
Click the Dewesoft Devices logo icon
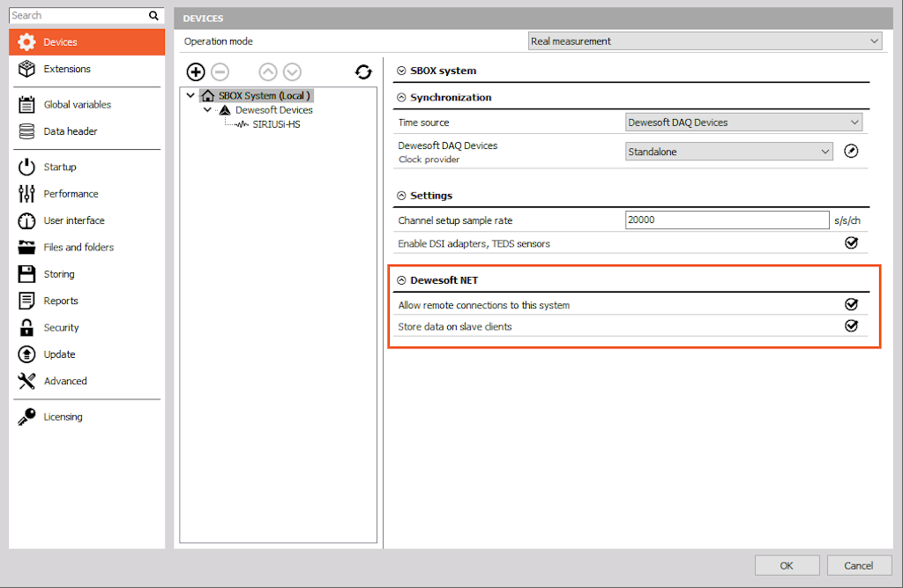point(225,110)
